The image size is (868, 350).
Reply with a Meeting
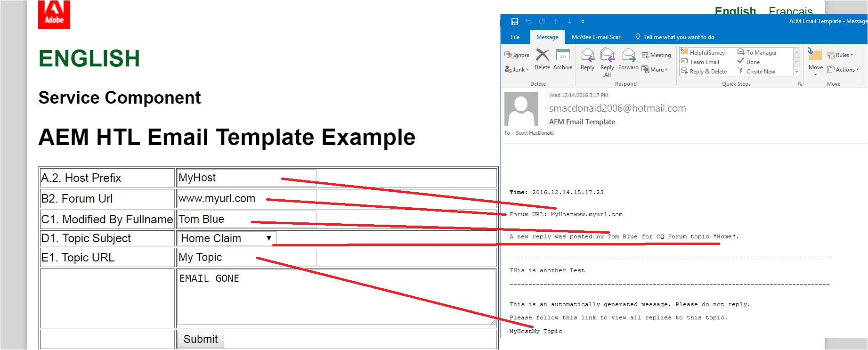pyautogui.click(x=656, y=55)
